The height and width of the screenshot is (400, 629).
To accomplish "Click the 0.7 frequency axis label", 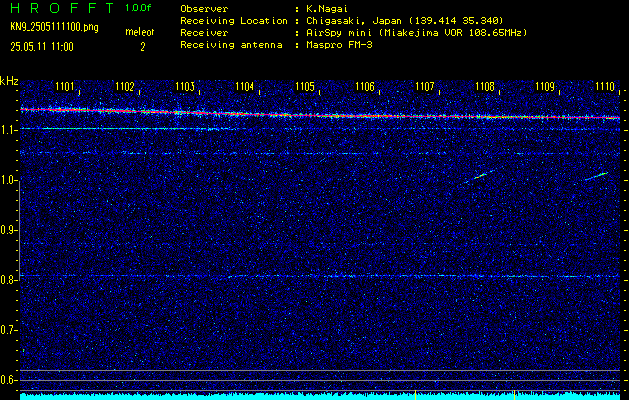I will (x=7, y=330).
